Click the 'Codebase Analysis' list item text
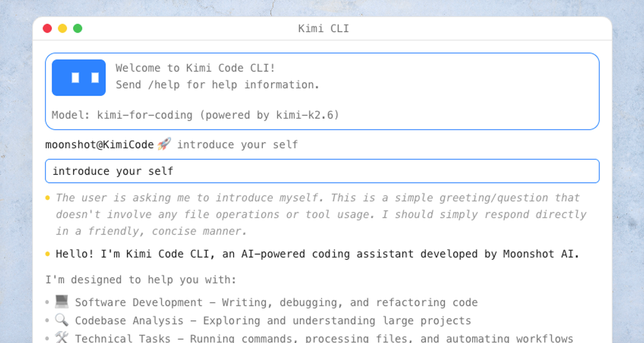 point(273,320)
